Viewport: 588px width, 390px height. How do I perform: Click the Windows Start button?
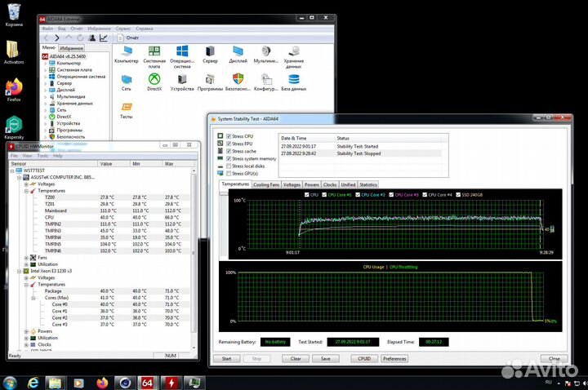tap(9, 383)
